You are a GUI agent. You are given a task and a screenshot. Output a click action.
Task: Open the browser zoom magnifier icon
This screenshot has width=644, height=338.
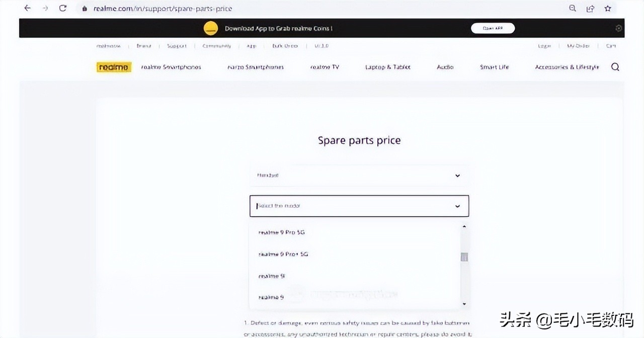click(573, 8)
